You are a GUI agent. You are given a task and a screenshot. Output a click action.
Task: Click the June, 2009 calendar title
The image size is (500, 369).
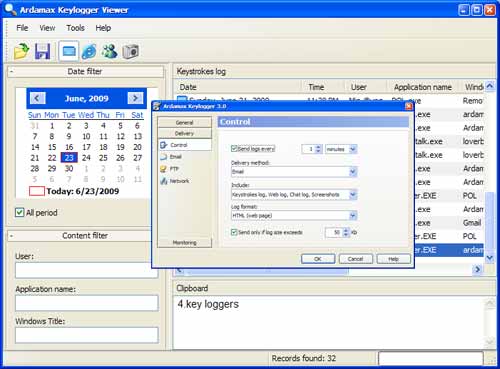(87, 98)
